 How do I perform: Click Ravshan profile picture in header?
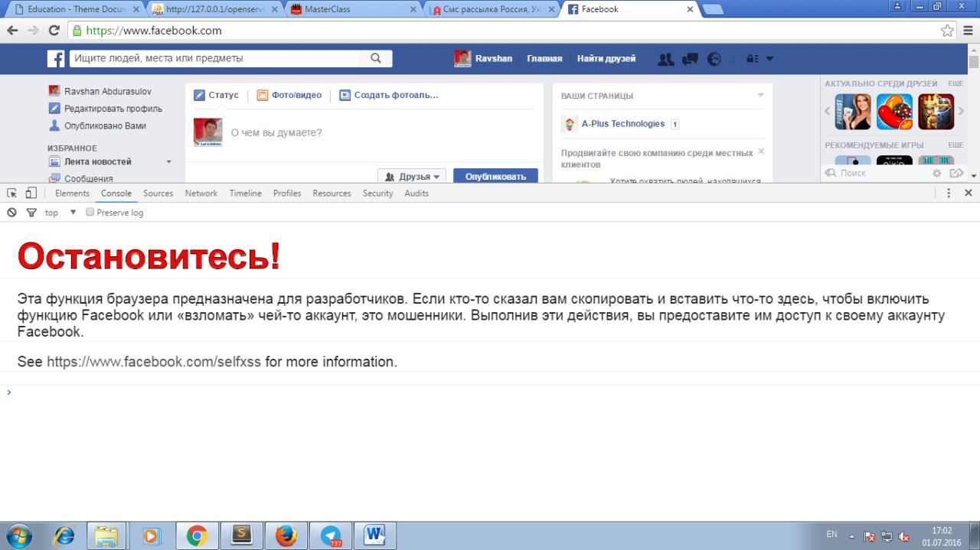462,59
